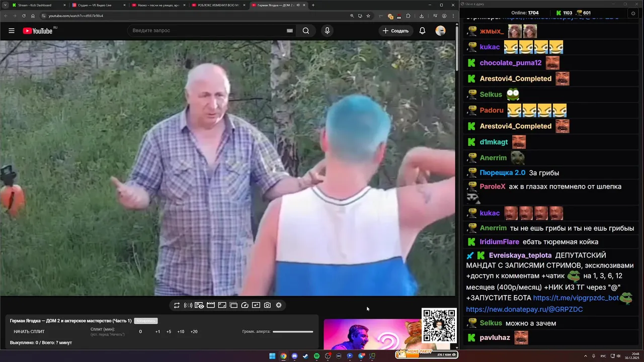Screen dimensions: 644x362
Task: Toggle the loop icon under the video
Action: coord(177,305)
